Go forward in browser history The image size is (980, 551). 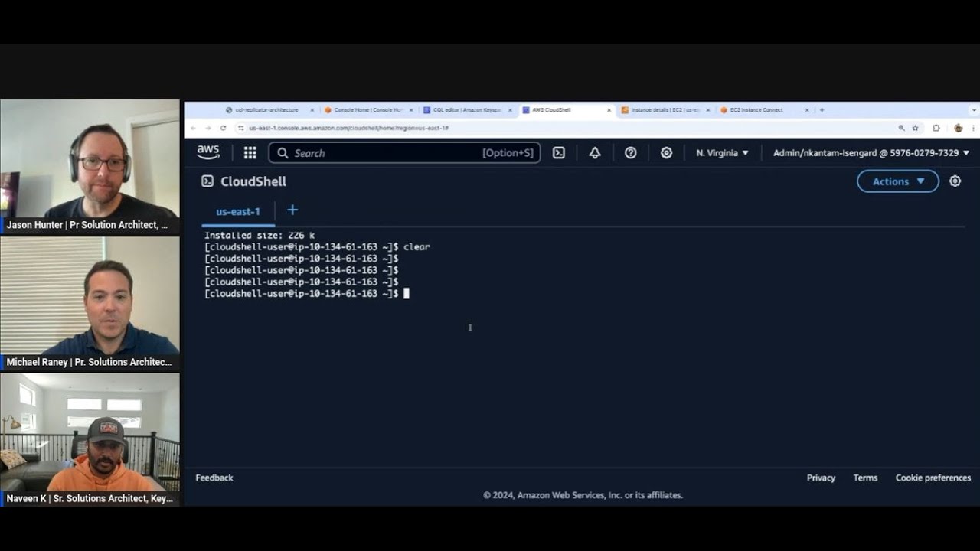click(208, 128)
